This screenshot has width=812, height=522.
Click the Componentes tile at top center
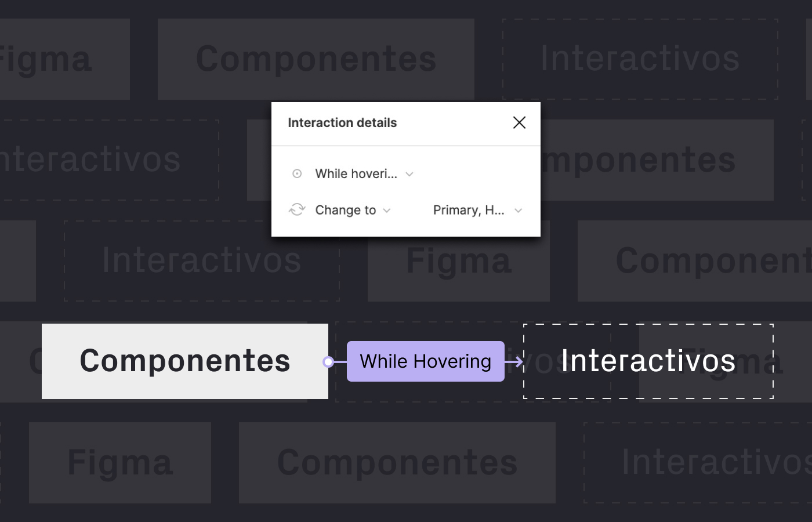[316, 59]
